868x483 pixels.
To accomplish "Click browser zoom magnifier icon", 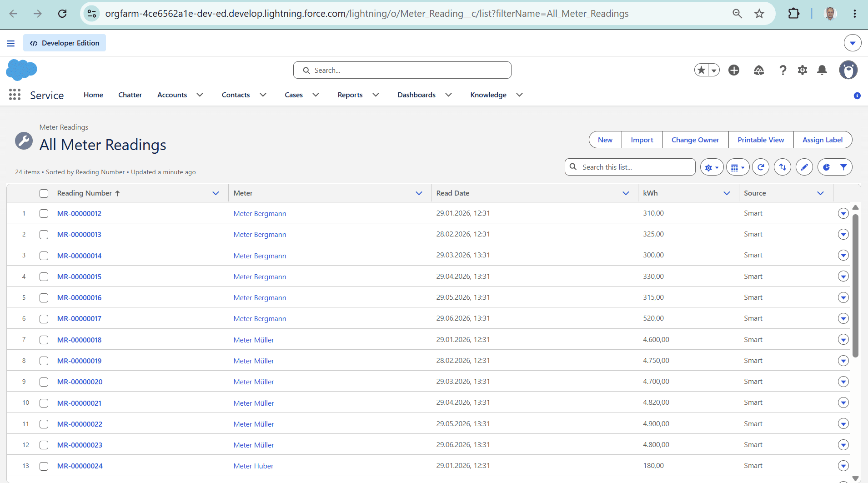I will tap(737, 14).
